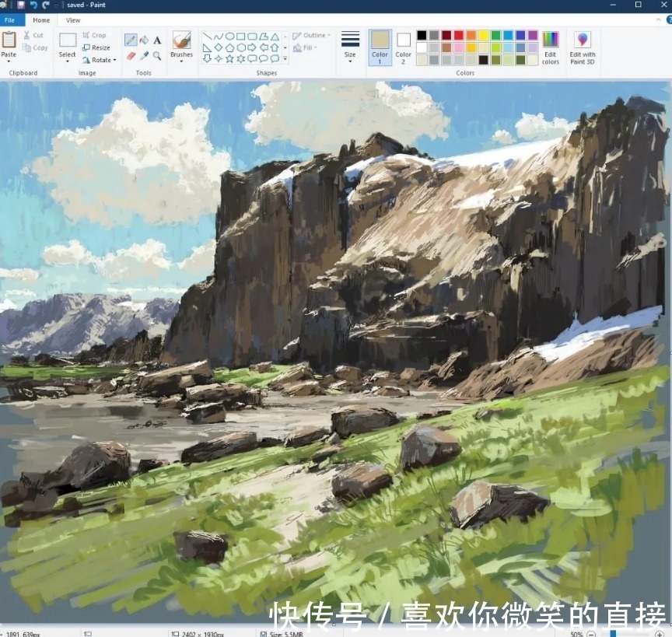Choose the red swatch in the palette

point(458,34)
